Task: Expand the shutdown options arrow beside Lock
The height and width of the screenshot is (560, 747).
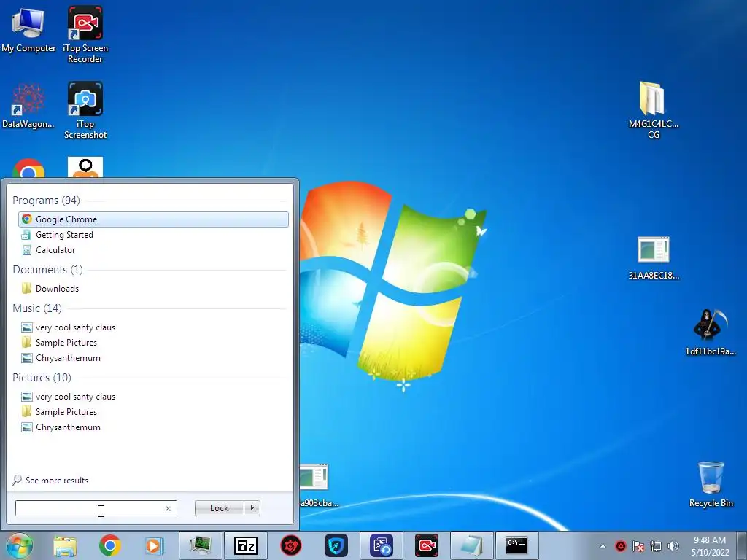Action: [x=252, y=508]
